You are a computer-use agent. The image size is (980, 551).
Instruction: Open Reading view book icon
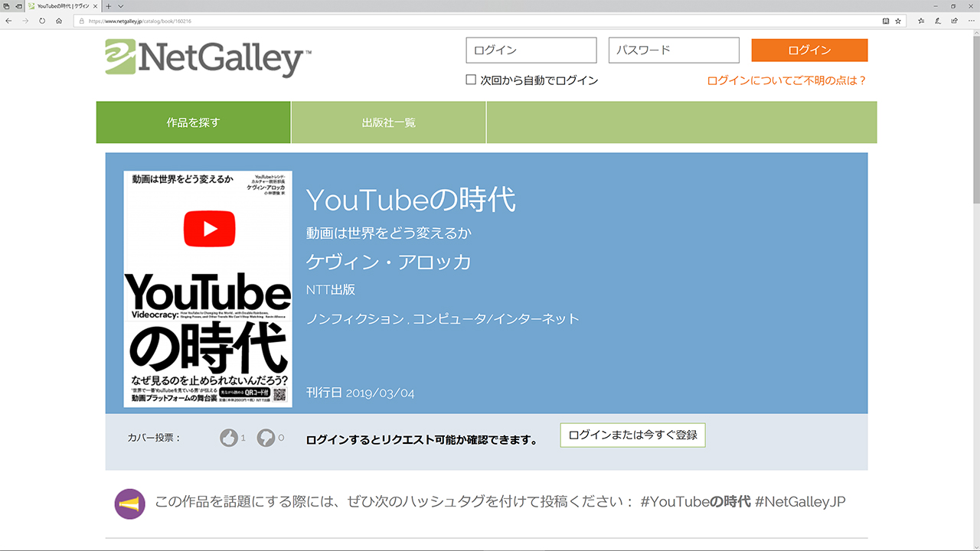(x=886, y=21)
